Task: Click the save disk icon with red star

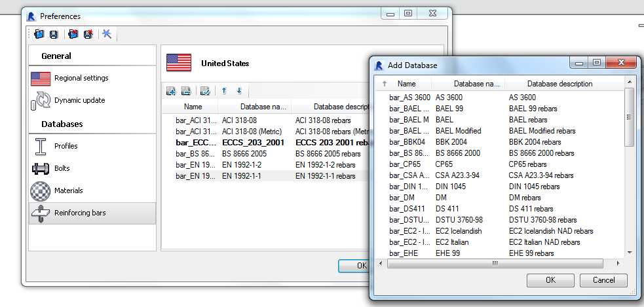Action: 88,34
